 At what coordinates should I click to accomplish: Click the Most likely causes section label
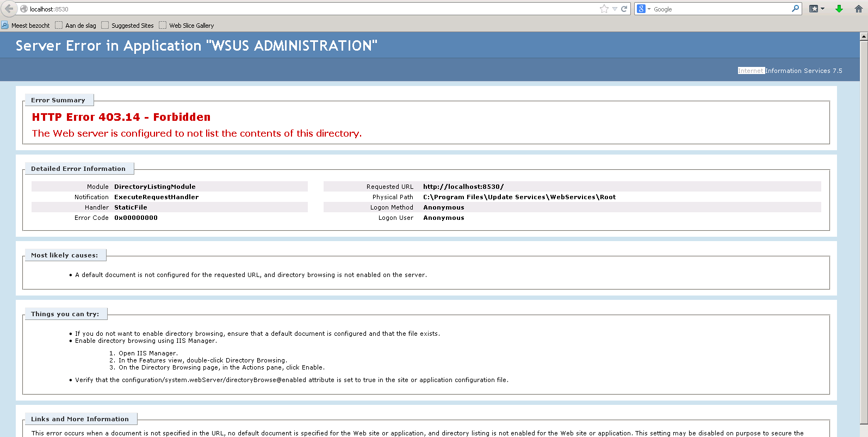[65, 255]
